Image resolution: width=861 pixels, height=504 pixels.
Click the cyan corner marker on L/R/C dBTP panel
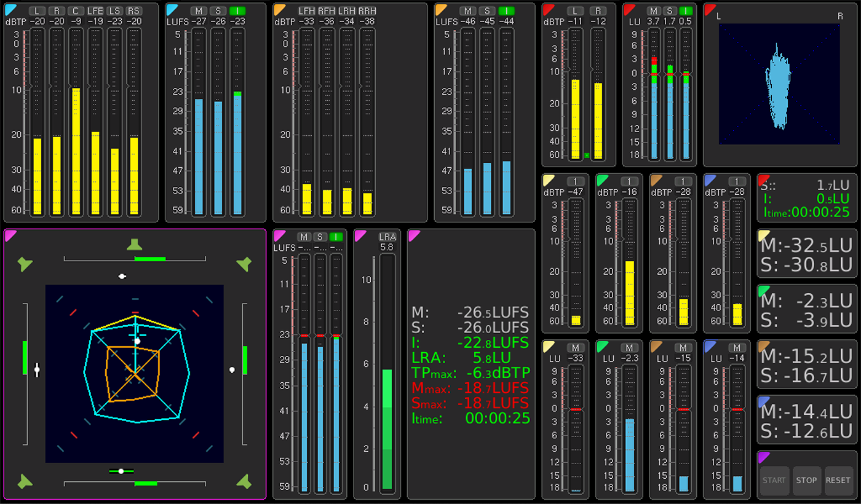pos(10,9)
